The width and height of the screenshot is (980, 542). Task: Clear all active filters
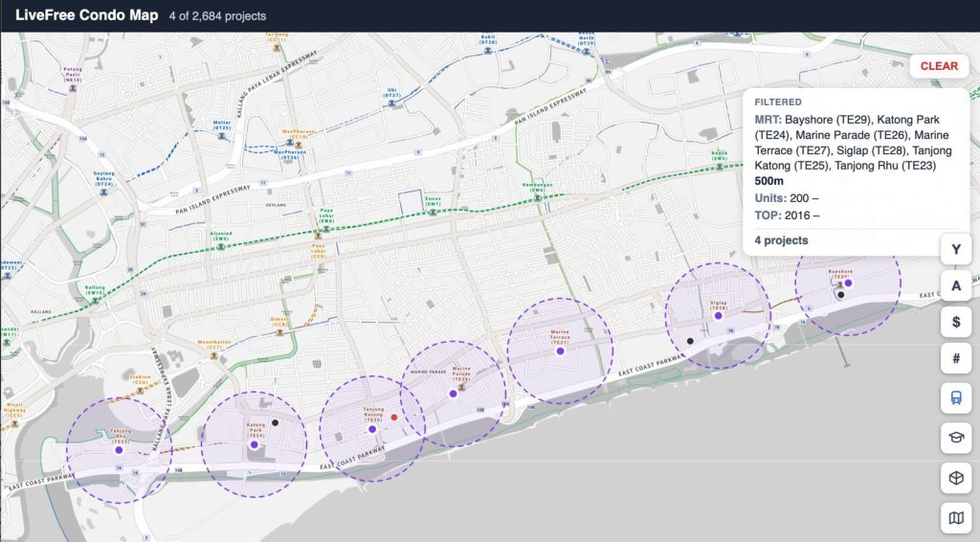pos(939,66)
